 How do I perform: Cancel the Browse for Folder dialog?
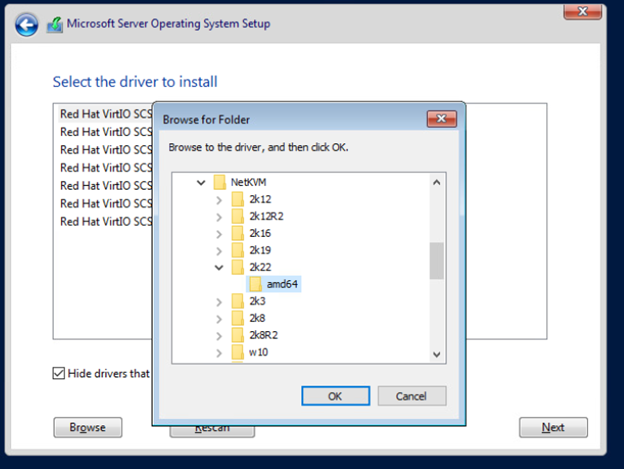pos(411,396)
